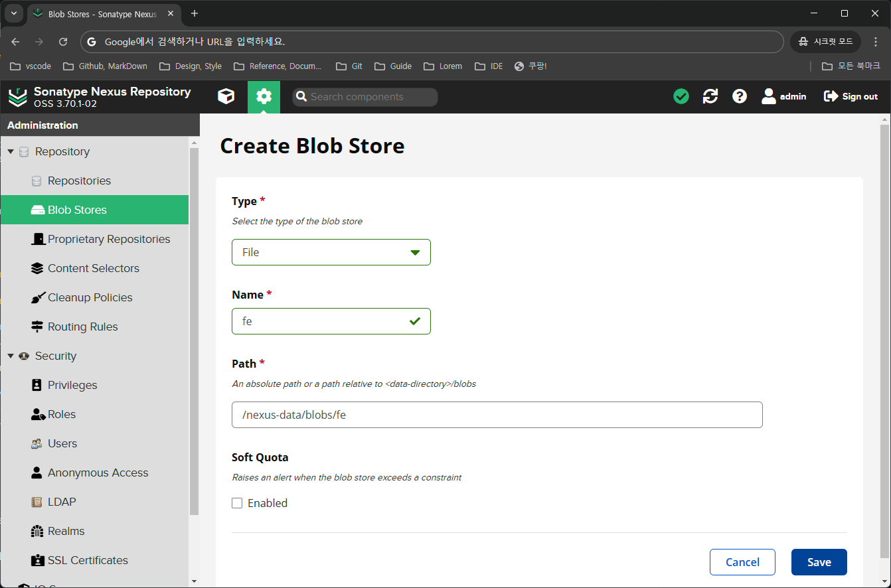
Task: Go back in the browser
Action: 15,41
